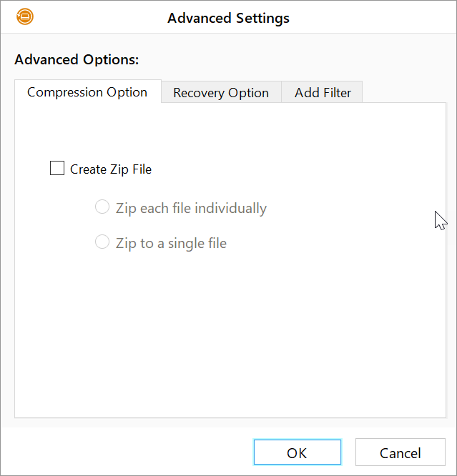Click the word Filter in Add Filter tab
This screenshot has width=457, height=476.
[x=338, y=93]
